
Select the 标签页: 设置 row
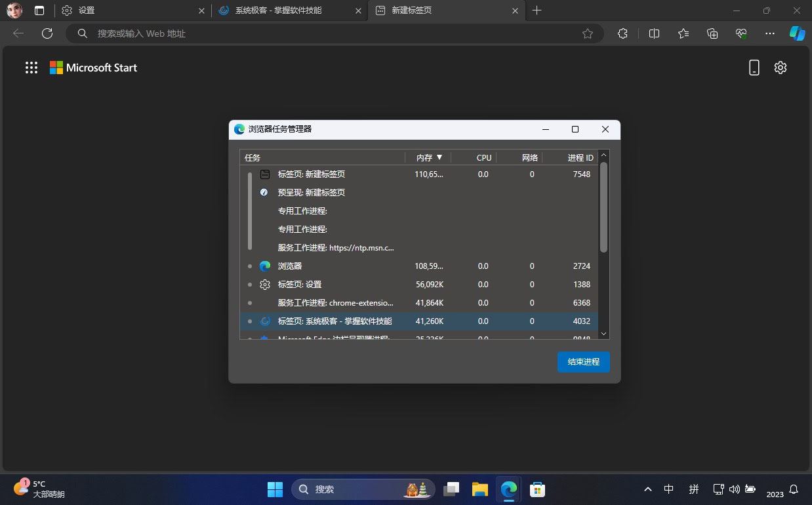click(x=419, y=285)
